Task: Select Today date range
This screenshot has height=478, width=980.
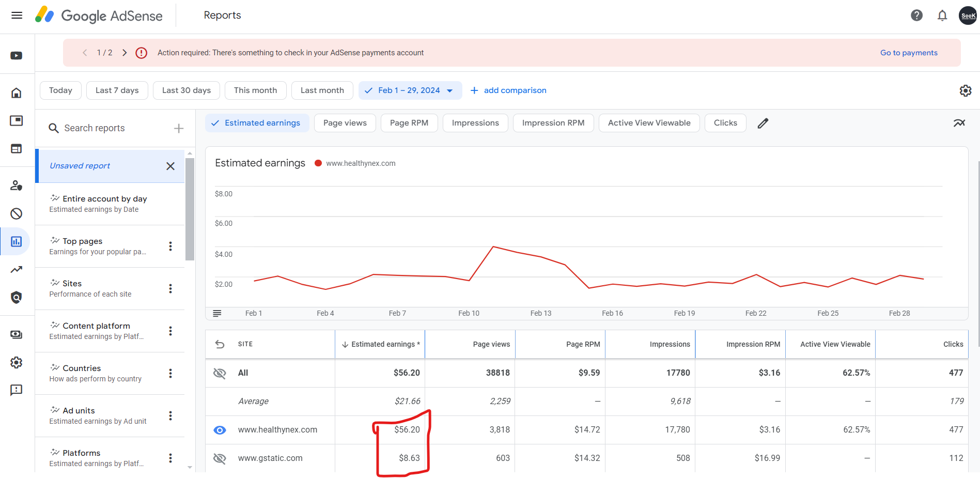Action: pos(60,90)
